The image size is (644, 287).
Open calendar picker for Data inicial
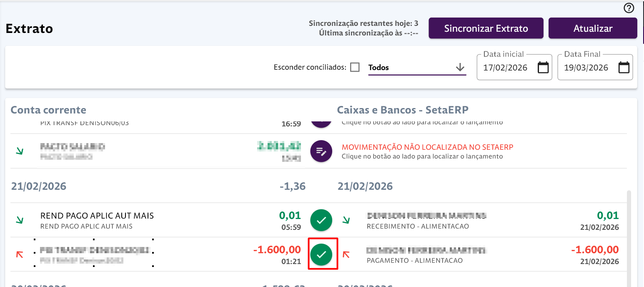(543, 67)
